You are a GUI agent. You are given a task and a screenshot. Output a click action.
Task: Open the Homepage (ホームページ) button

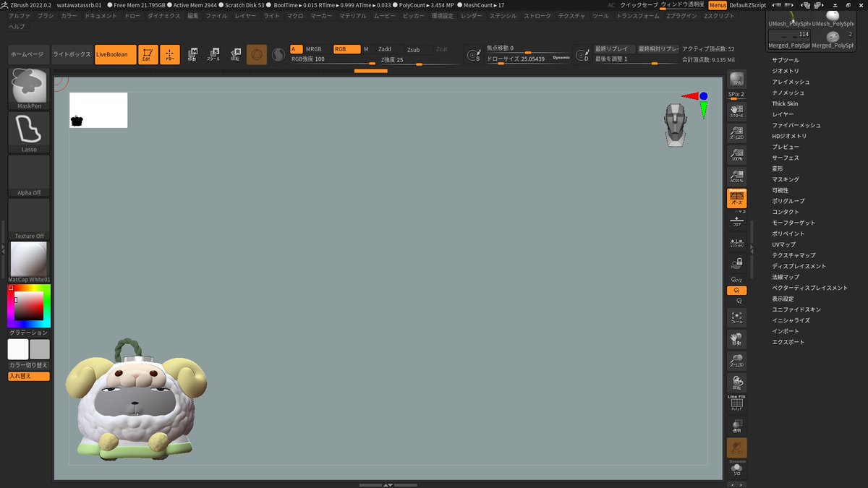29,54
